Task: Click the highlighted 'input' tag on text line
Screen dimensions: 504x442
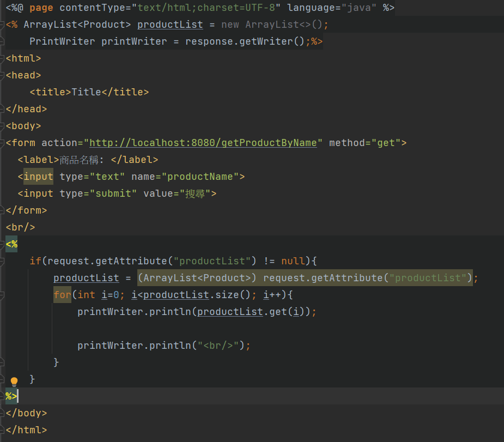Action: pyautogui.click(x=38, y=177)
